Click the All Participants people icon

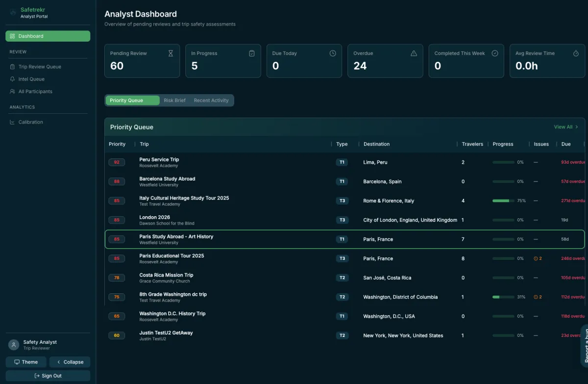12,91
